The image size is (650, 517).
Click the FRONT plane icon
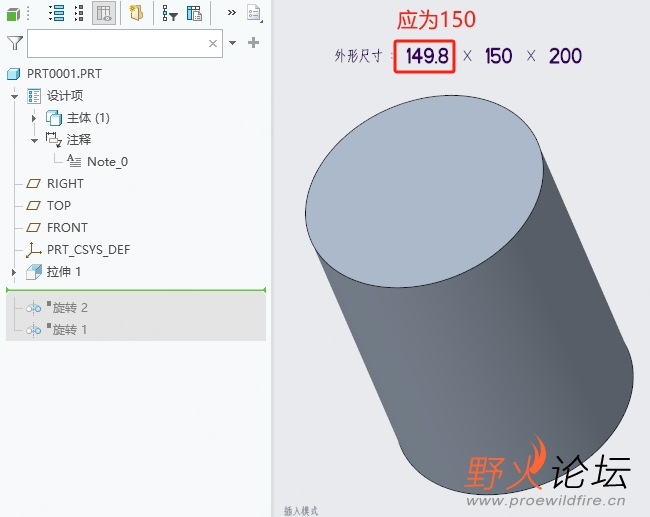coord(34,228)
